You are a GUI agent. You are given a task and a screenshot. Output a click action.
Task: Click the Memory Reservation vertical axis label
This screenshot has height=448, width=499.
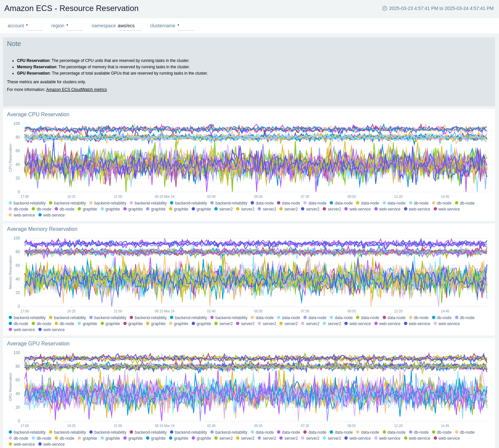tap(10, 272)
